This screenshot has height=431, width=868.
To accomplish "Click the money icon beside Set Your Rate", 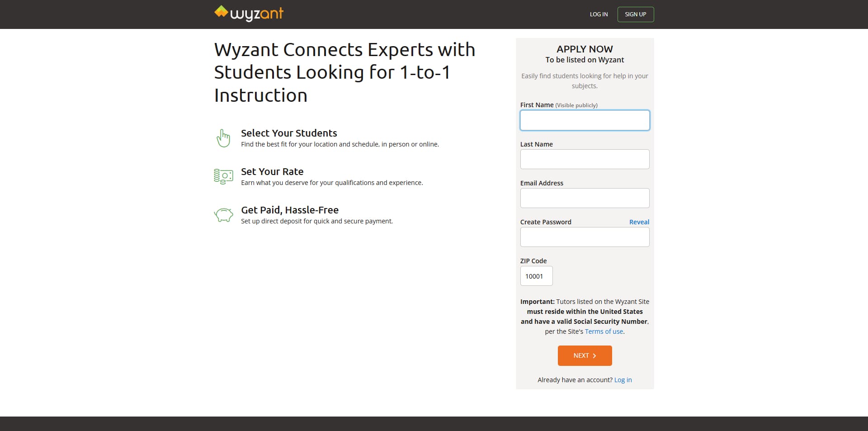I will click(x=223, y=176).
